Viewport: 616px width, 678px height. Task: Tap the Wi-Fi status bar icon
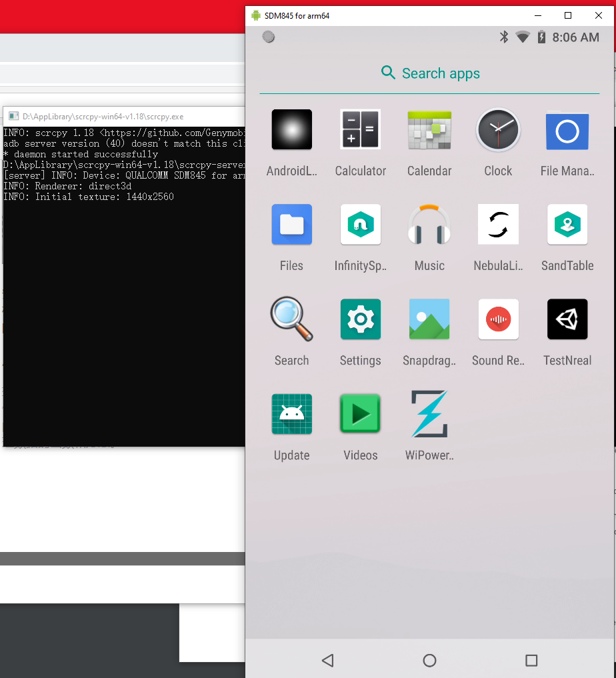(523, 37)
